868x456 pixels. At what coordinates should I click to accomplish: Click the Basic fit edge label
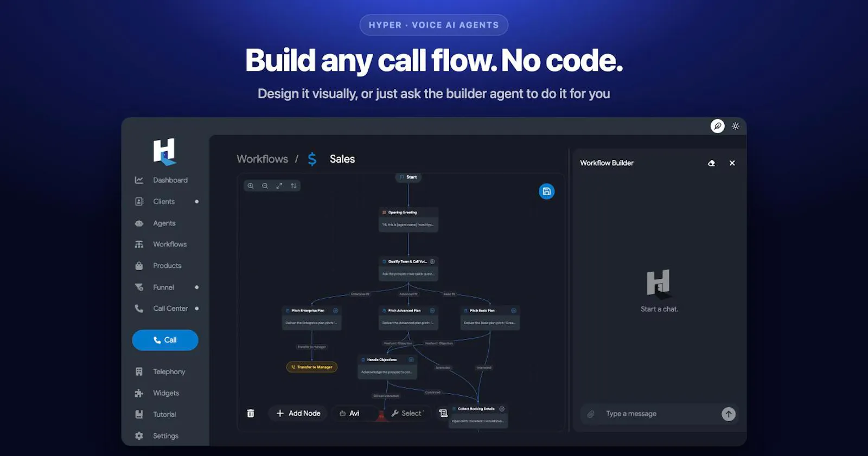(449, 294)
